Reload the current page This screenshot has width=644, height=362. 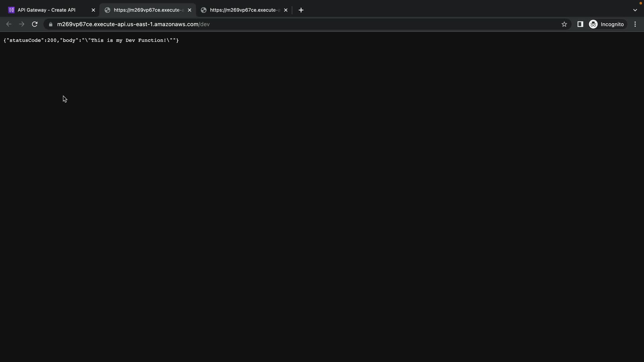pos(35,24)
